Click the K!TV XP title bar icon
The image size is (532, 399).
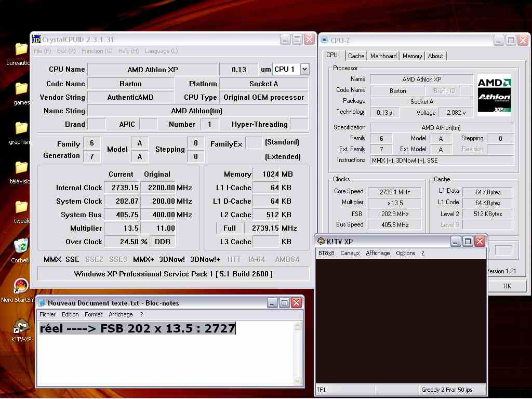click(321, 241)
